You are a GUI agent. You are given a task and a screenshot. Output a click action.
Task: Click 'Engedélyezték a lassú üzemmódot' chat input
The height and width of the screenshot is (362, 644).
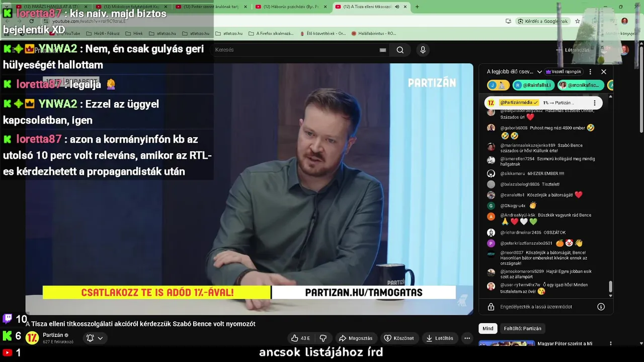point(536,307)
